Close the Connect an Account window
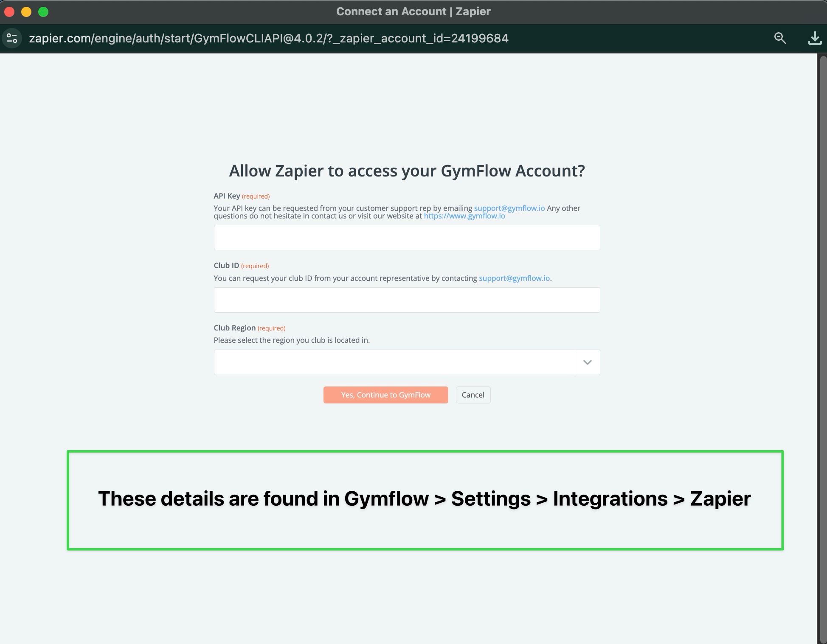The width and height of the screenshot is (827, 644). point(9,12)
